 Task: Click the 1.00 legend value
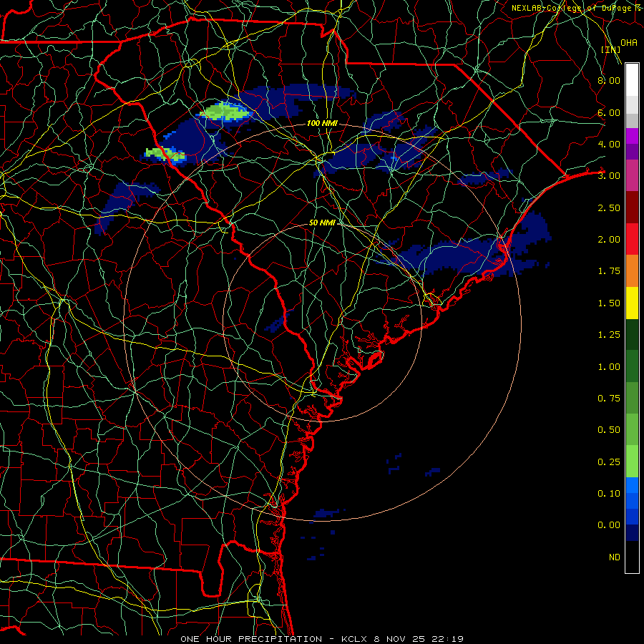tap(609, 367)
